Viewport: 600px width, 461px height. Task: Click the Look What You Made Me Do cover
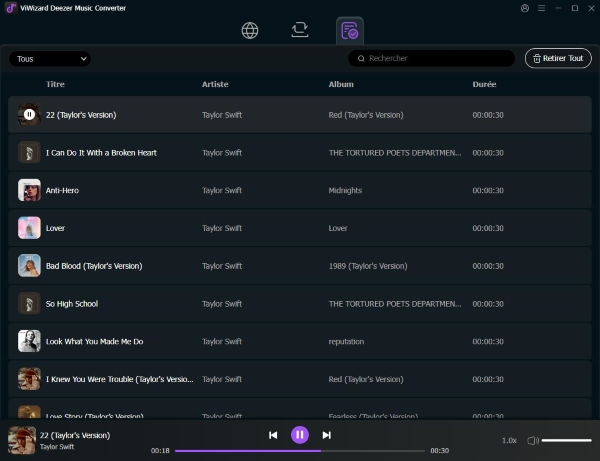point(29,341)
